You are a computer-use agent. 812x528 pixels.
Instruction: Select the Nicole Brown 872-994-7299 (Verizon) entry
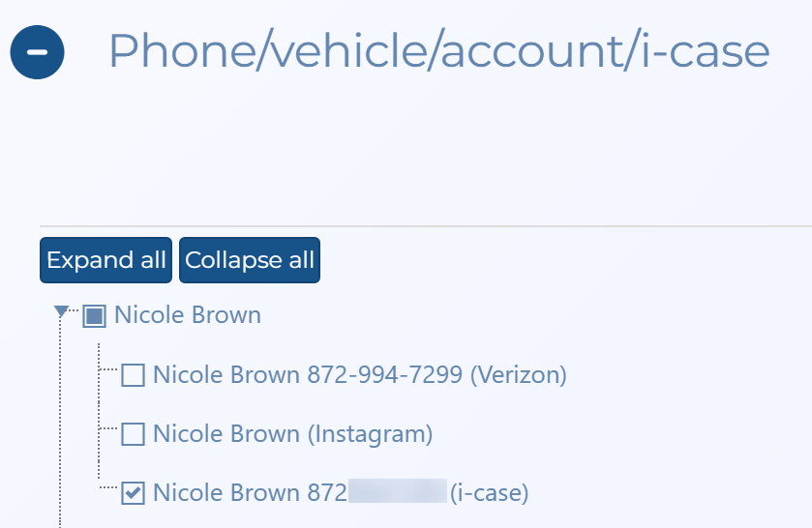[x=358, y=375]
